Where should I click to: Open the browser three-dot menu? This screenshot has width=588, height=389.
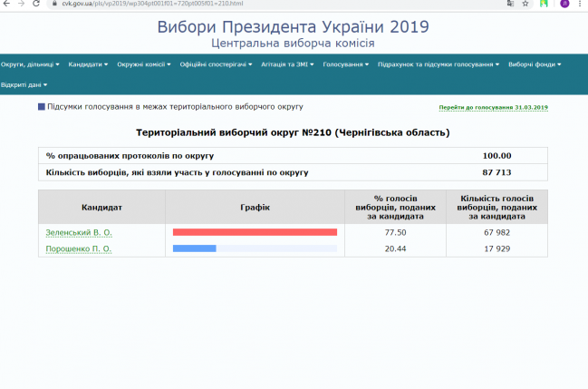(582, 5)
